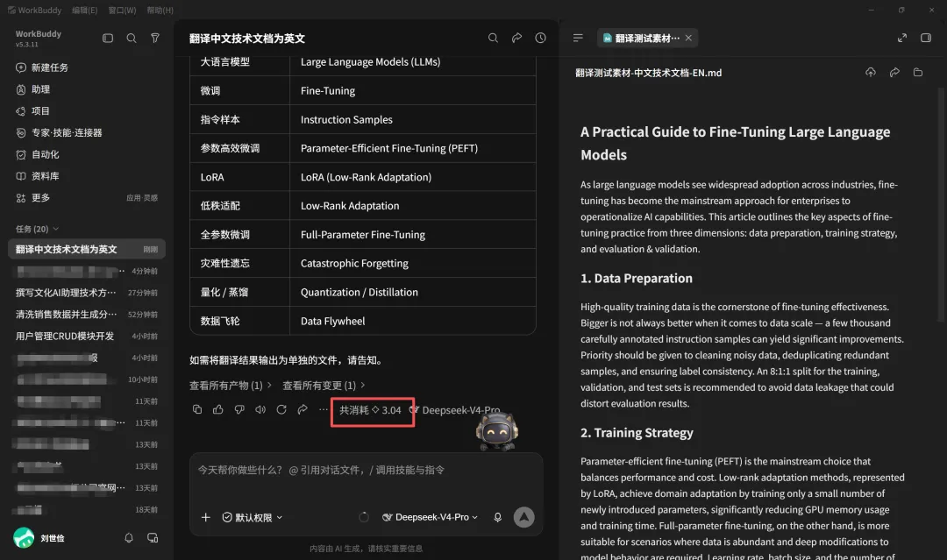The height and width of the screenshot is (560, 947).
Task: Open Deepseek-V4-Pro model selector dropdown
Action: (x=430, y=517)
